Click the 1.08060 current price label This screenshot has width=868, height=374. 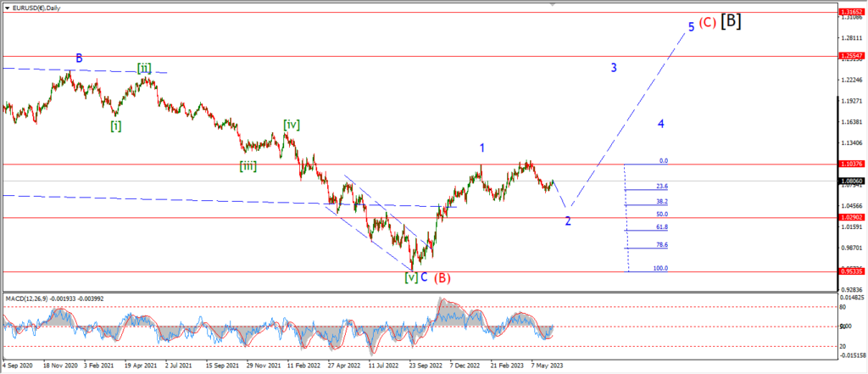851,181
